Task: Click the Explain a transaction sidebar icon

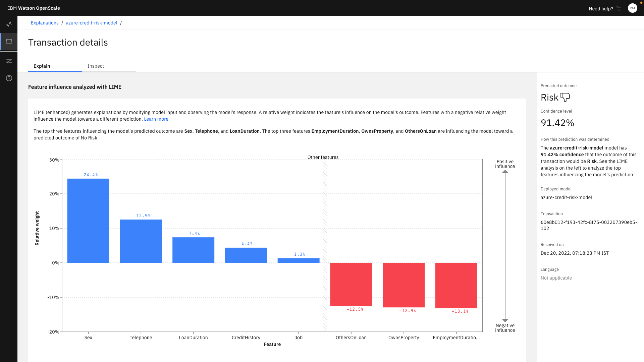Action: (x=9, y=42)
